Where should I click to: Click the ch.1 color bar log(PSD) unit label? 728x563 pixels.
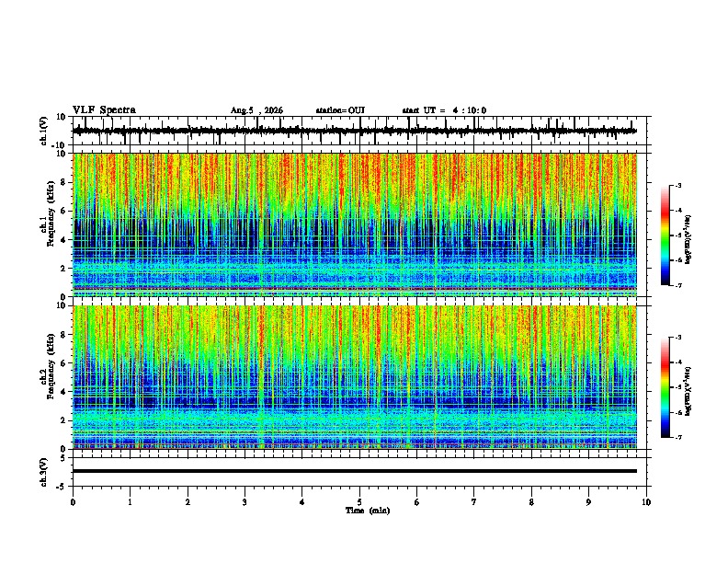pos(688,239)
